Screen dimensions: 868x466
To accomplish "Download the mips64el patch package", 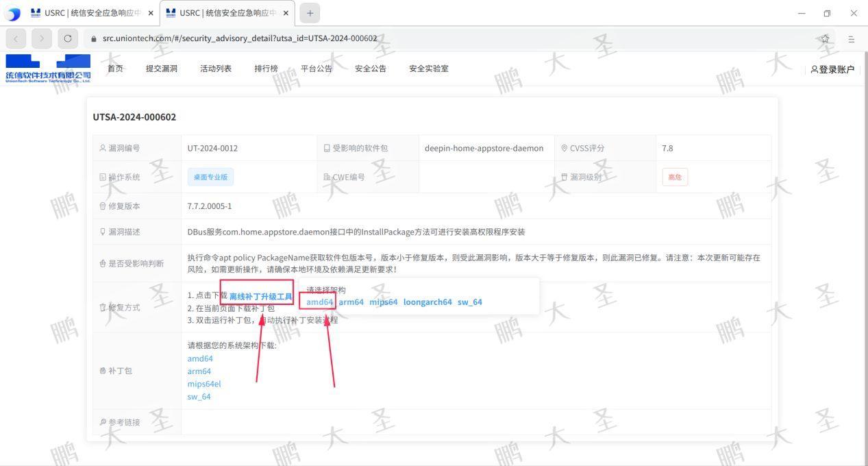I will [204, 384].
